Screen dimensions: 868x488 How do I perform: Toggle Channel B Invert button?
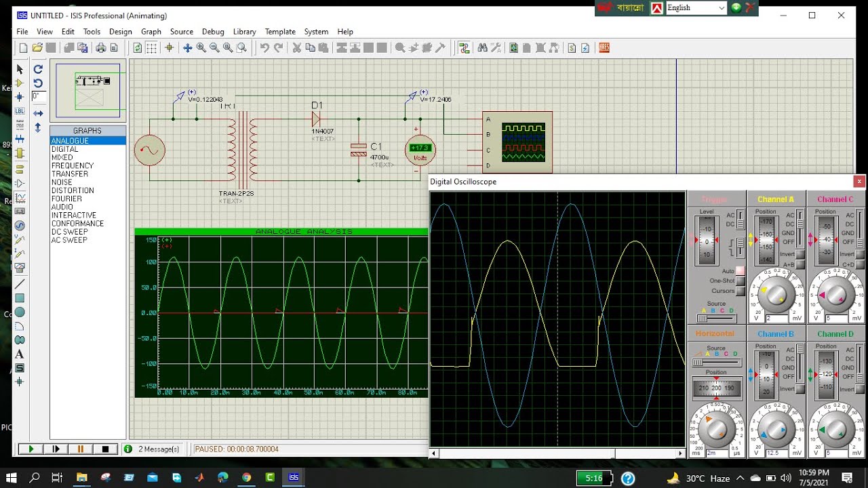[801, 389]
